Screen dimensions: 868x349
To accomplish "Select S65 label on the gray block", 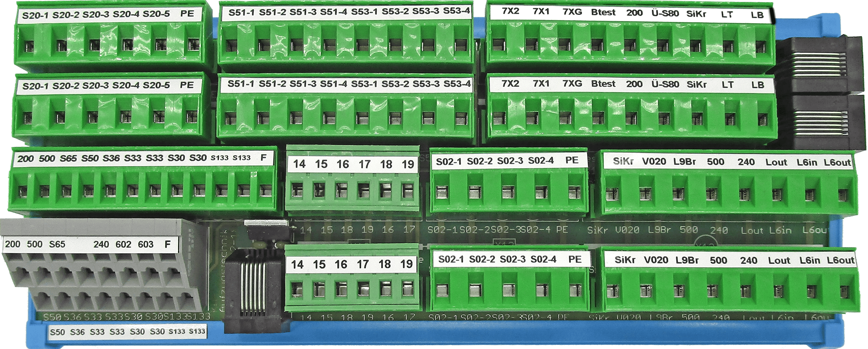I will [x=57, y=244].
